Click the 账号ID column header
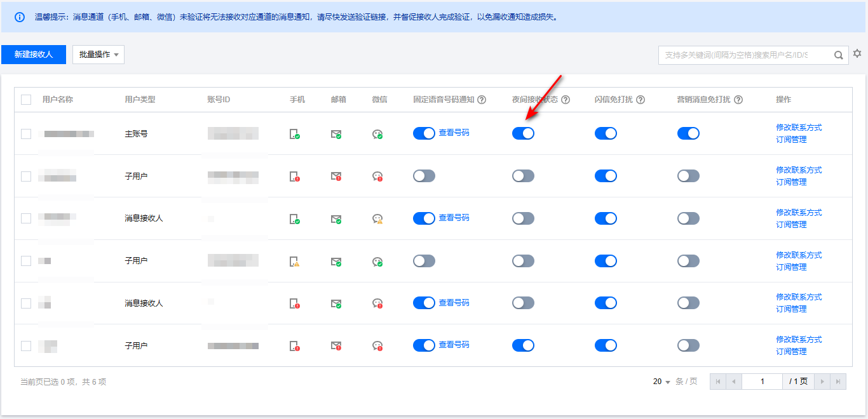The height and width of the screenshot is (419, 868). (219, 100)
